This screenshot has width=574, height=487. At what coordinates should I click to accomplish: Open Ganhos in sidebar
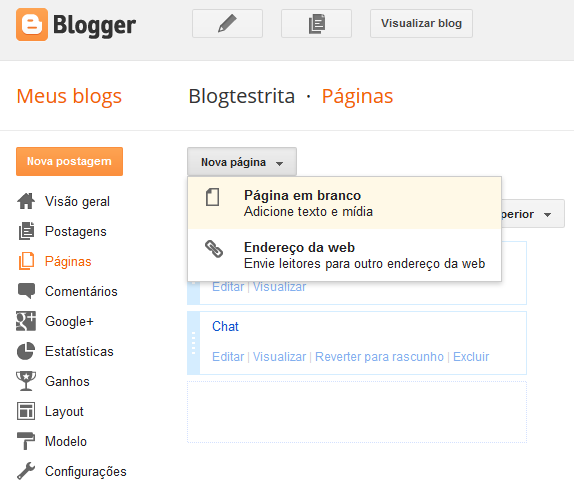click(67, 382)
